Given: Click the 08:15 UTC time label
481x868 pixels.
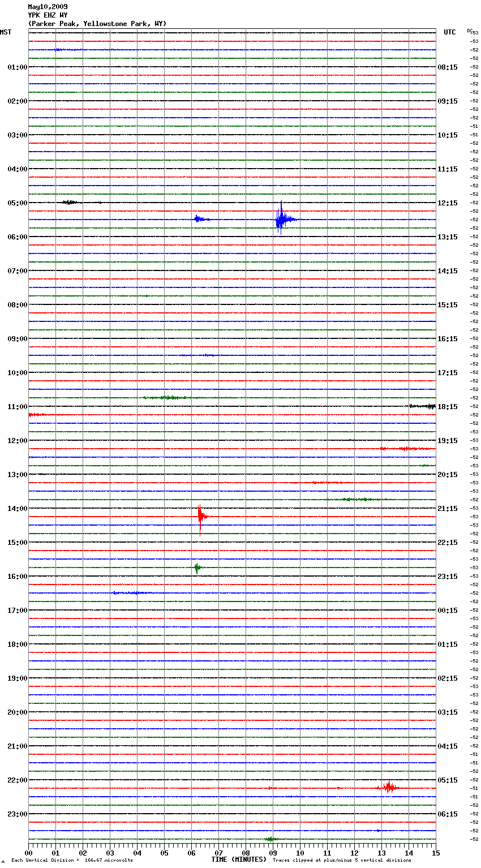Looking at the screenshot, I should pyautogui.click(x=448, y=67).
